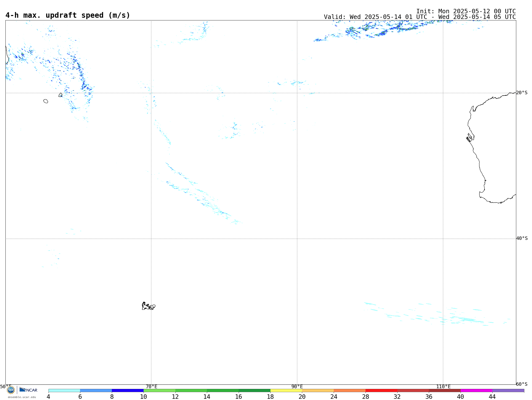Click the 20°S latitude label
Image resolution: width=532 pixels, height=400 pixels.
(522, 93)
